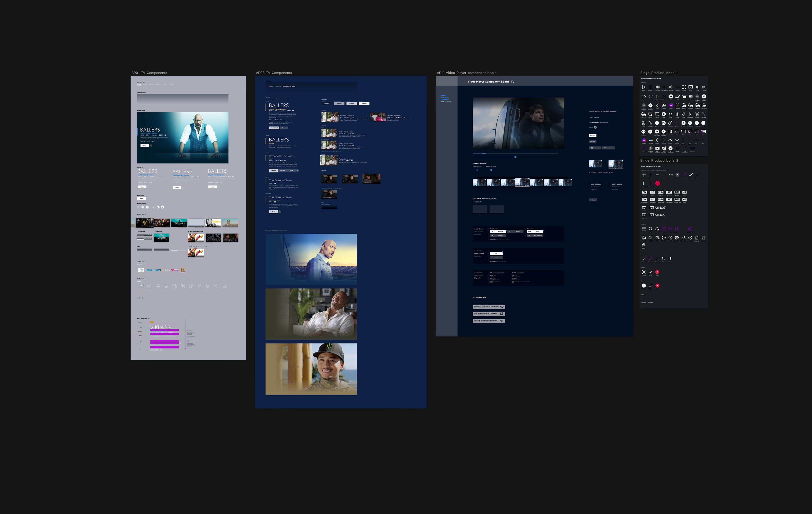Select the CC closed captions on icon
812x514 pixels.
point(658,148)
